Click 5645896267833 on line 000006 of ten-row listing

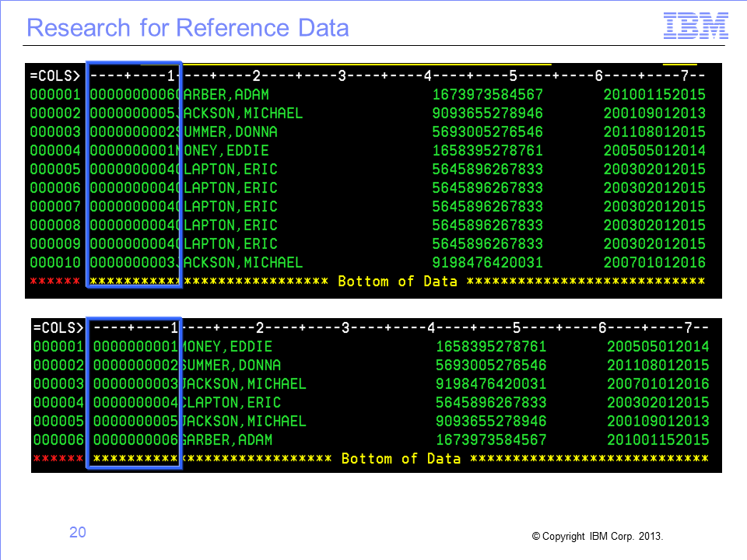pyautogui.click(x=487, y=187)
